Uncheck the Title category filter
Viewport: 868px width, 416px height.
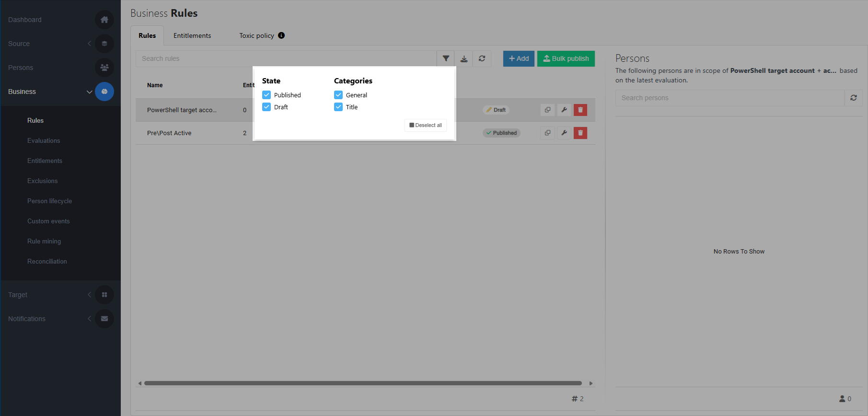(x=338, y=107)
